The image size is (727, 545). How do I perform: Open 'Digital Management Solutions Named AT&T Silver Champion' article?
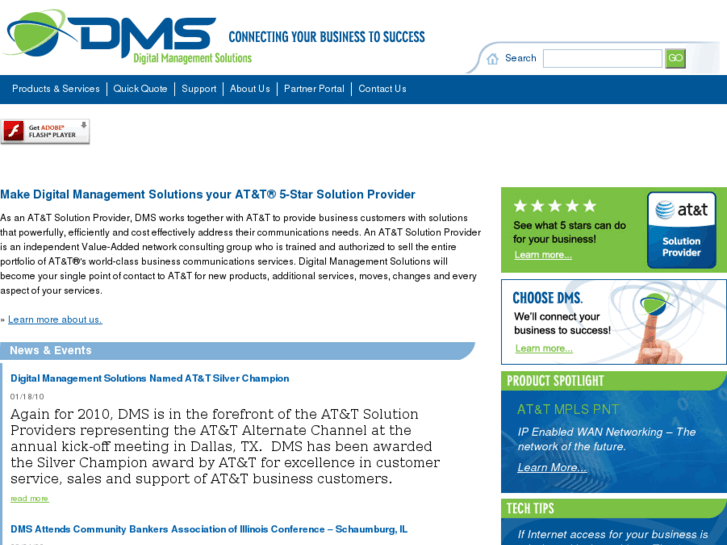(150, 378)
